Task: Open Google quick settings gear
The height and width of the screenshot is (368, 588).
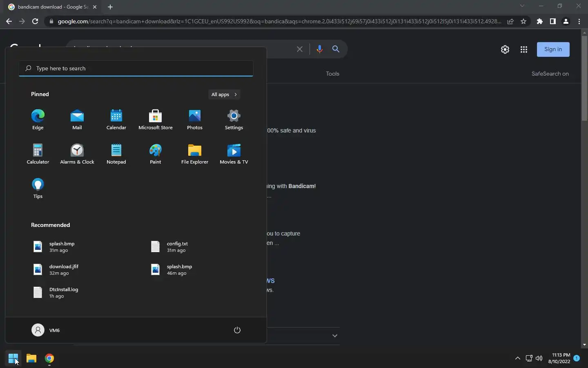Action: (x=505, y=49)
